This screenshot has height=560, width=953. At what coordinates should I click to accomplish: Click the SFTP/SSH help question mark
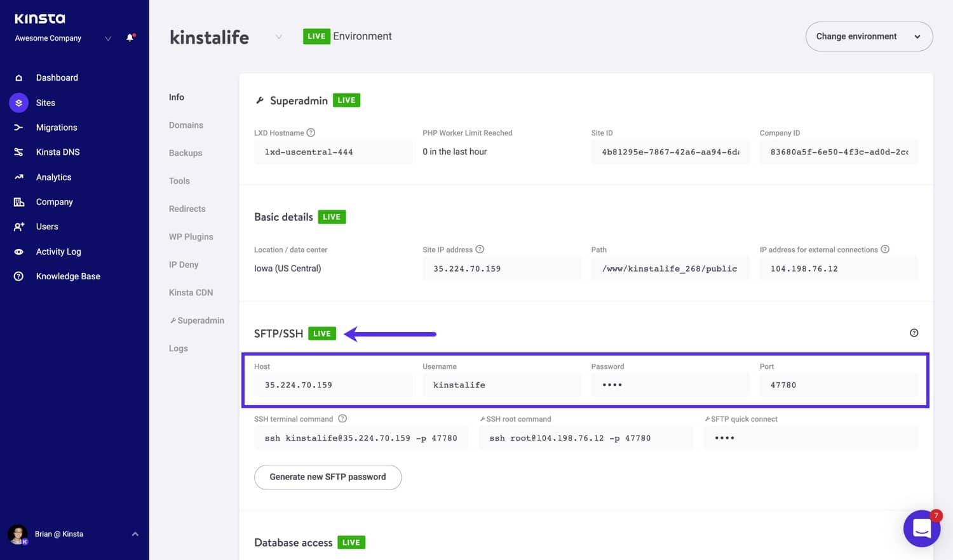click(x=914, y=332)
